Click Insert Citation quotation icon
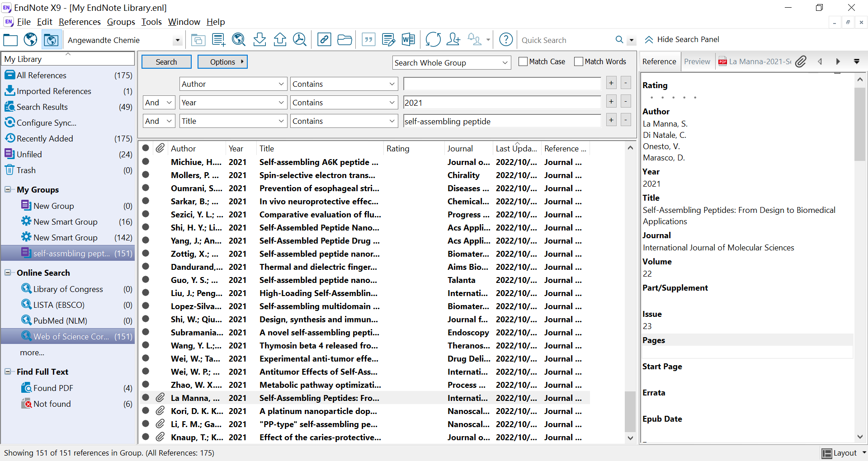This screenshot has width=868, height=461. coord(368,40)
